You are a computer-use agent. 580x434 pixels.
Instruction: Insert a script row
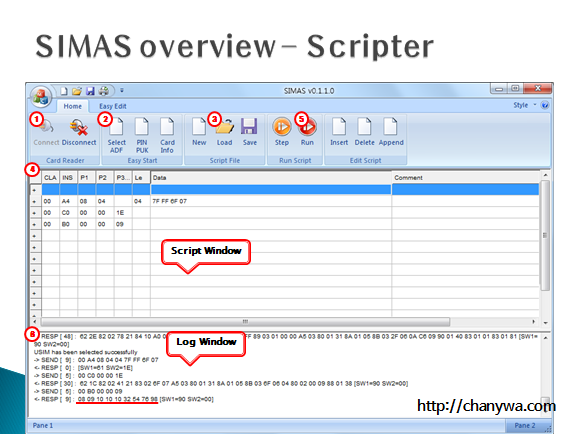pos(339,132)
